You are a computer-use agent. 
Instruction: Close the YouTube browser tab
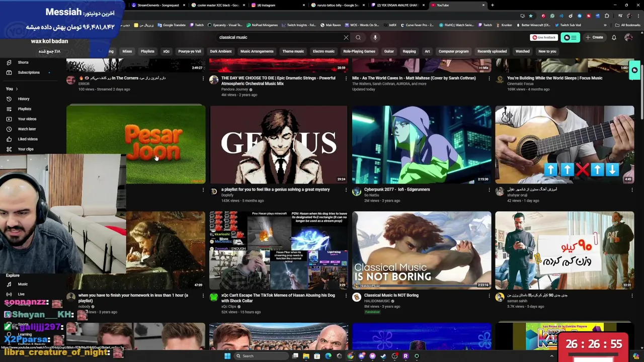(x=484, y=5)
